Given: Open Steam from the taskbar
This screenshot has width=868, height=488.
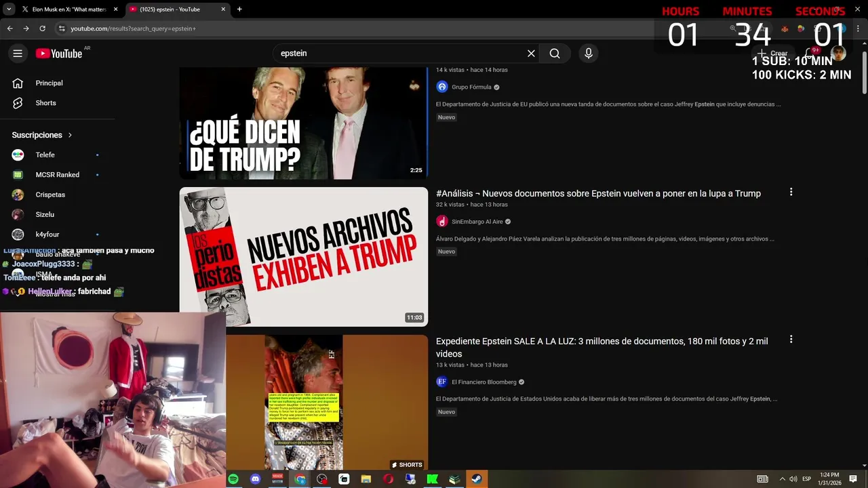Looking at the screenshot, I should coord(477,479).
